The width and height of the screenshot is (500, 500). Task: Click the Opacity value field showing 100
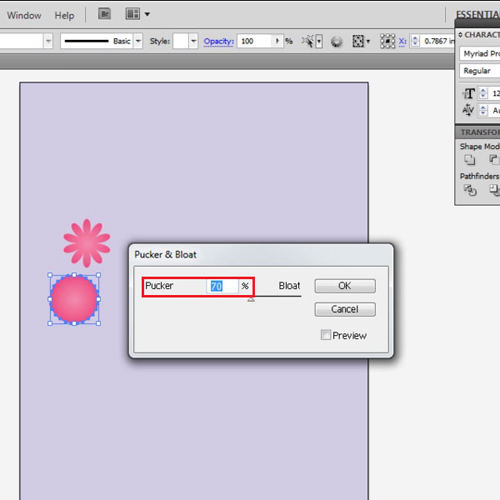[x=255, y=41]
